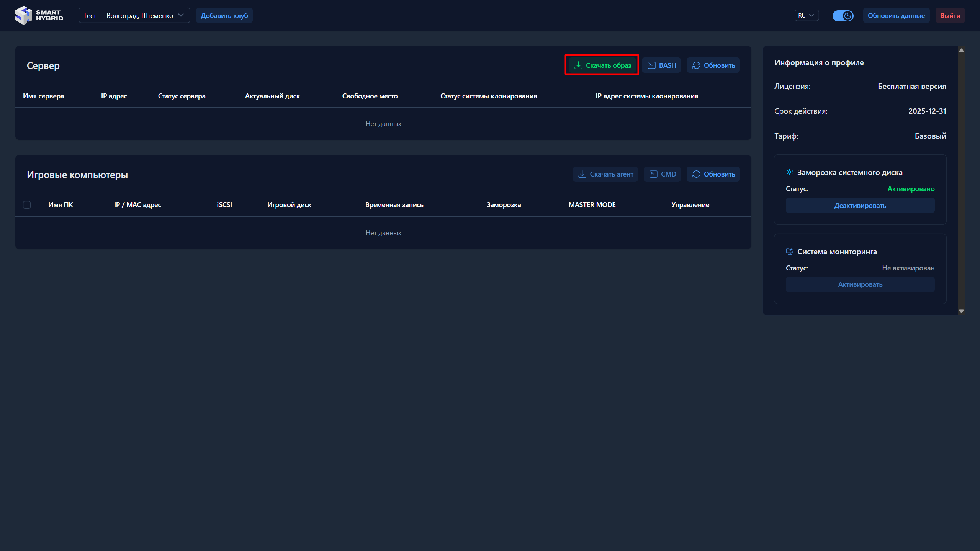Open the RU language dropdown
This screenshot has width=980, height=551.
[806, 16]
